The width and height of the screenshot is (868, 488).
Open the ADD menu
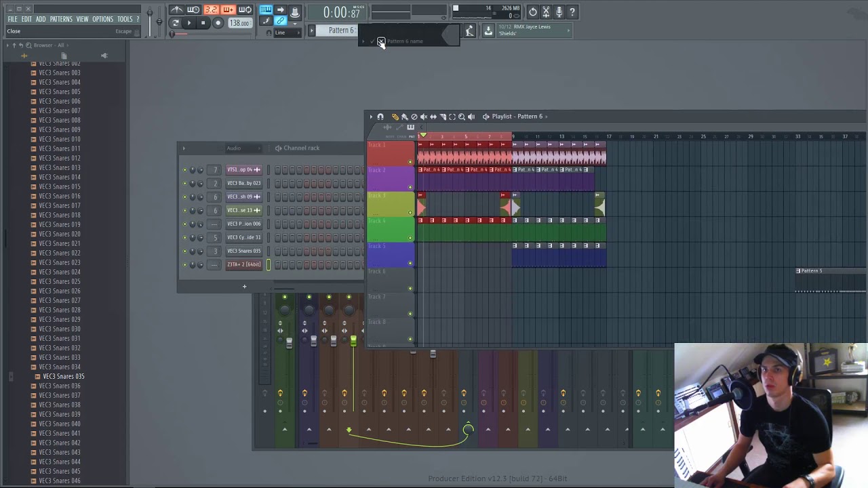[41, 19]
